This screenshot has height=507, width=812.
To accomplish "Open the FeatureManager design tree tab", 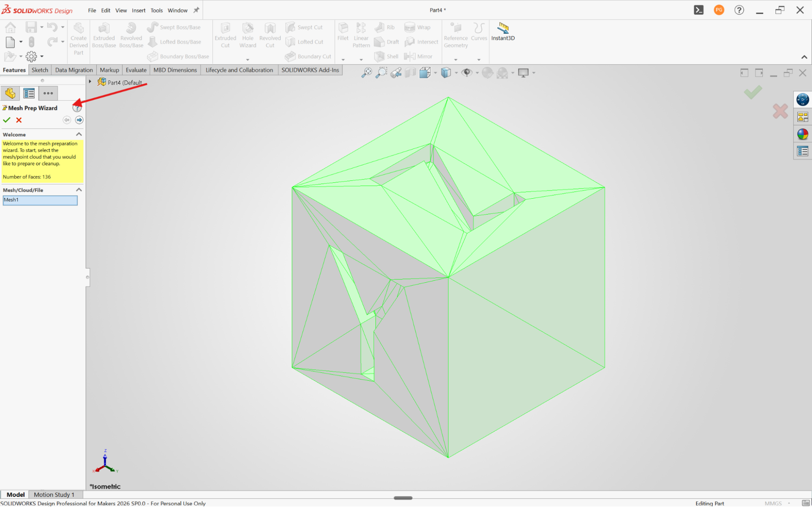I will click(x=10, y=93).
